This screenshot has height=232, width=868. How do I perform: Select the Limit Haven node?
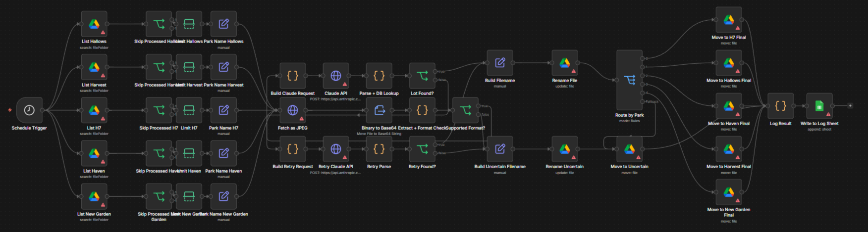point(189,153)
